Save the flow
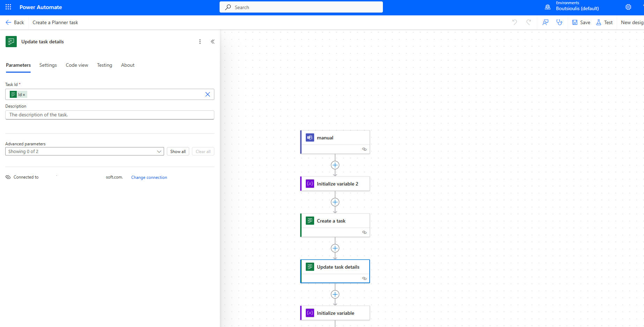The height and width of the screenshot is (327, 644). [x=581, y=22]
